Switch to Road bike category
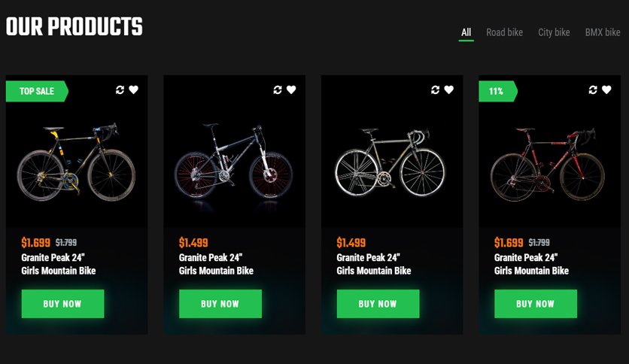629x364 pixels. (x=504, y=32)
